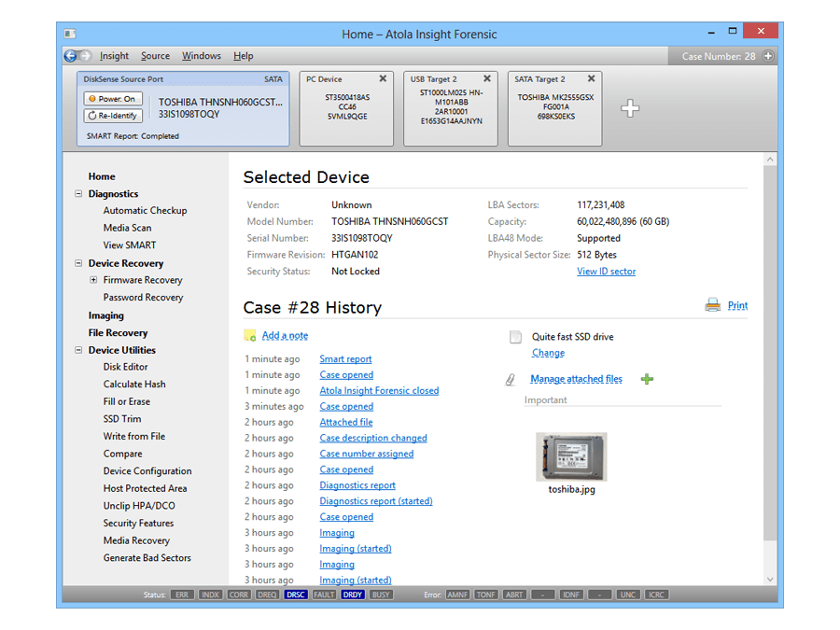Screen dimensions: 840x630
Task: Open Security Features
Action: click(x=138, y=523)
